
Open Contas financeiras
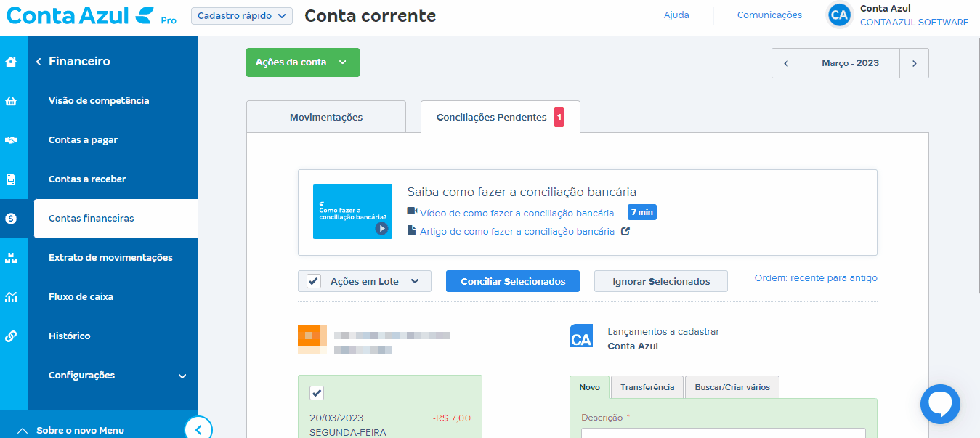click(116, 219)
